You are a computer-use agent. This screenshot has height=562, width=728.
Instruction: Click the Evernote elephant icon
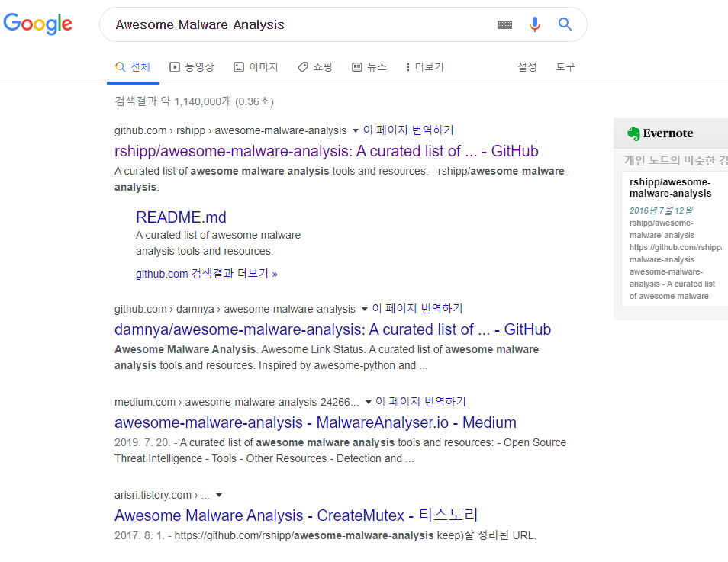coord(633,133)
